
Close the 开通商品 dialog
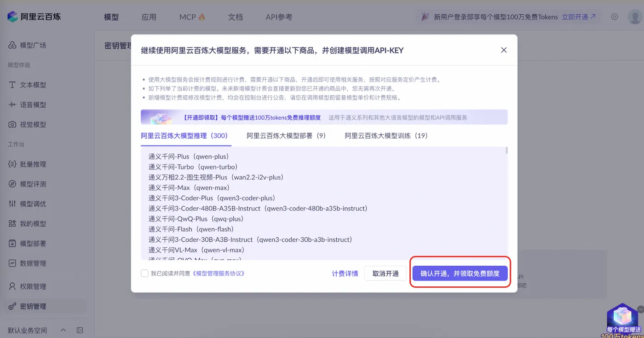click(504, 50)
